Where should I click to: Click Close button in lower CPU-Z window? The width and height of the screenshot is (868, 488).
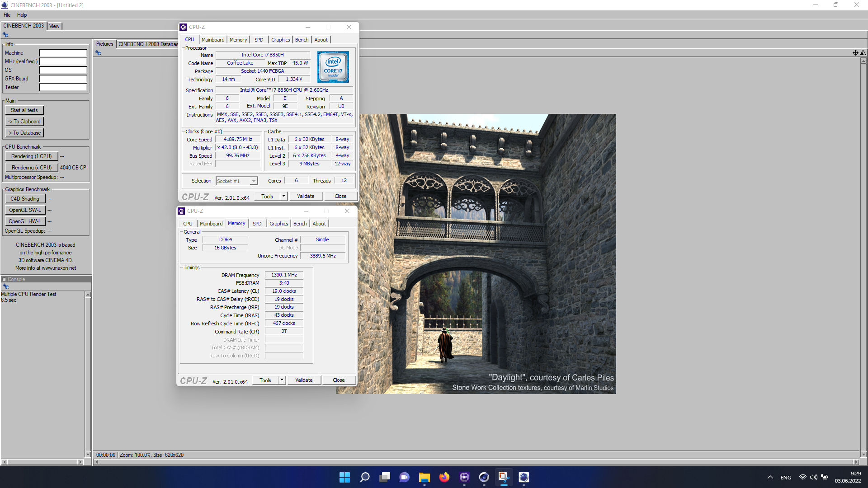point(339,380)
